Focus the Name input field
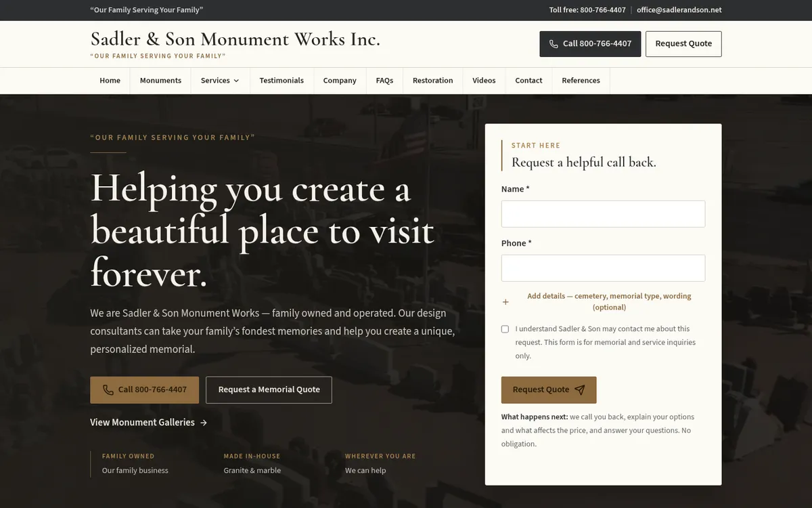Image resolution: width=812 pixels, height=508 pixels. click(x=603, y=214)
